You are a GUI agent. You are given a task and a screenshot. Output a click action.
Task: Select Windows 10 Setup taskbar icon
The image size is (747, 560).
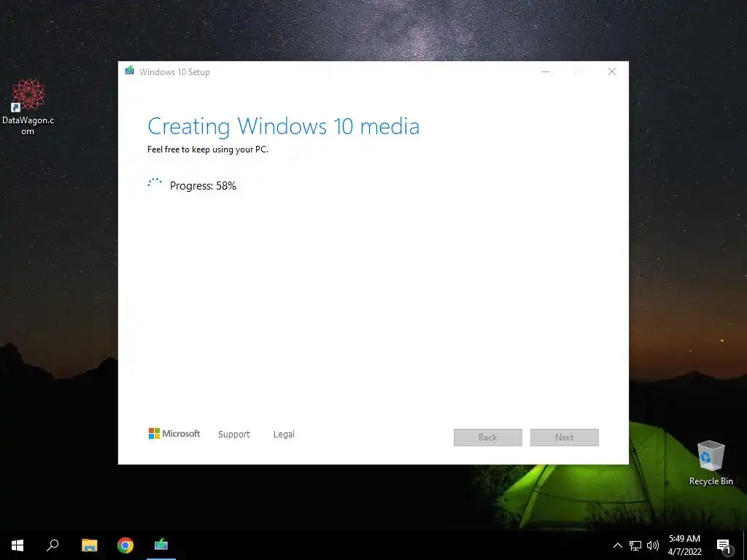[161, 545]
